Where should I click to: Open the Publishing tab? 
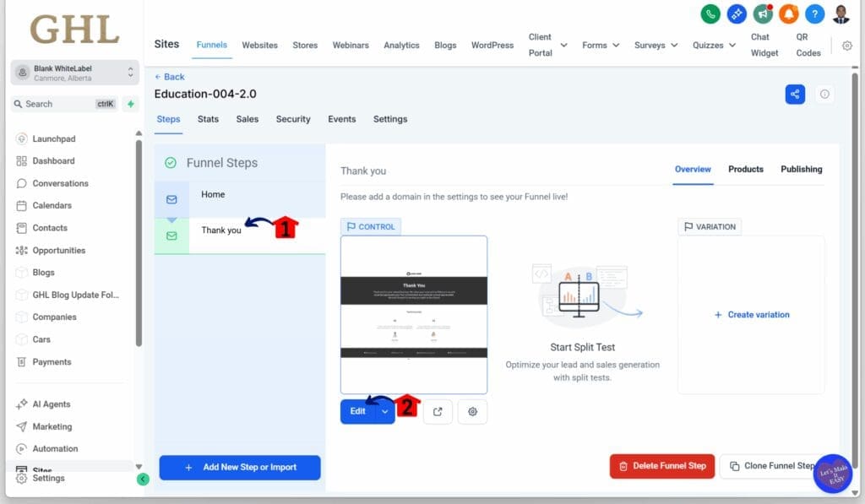(x=800, y=169)
